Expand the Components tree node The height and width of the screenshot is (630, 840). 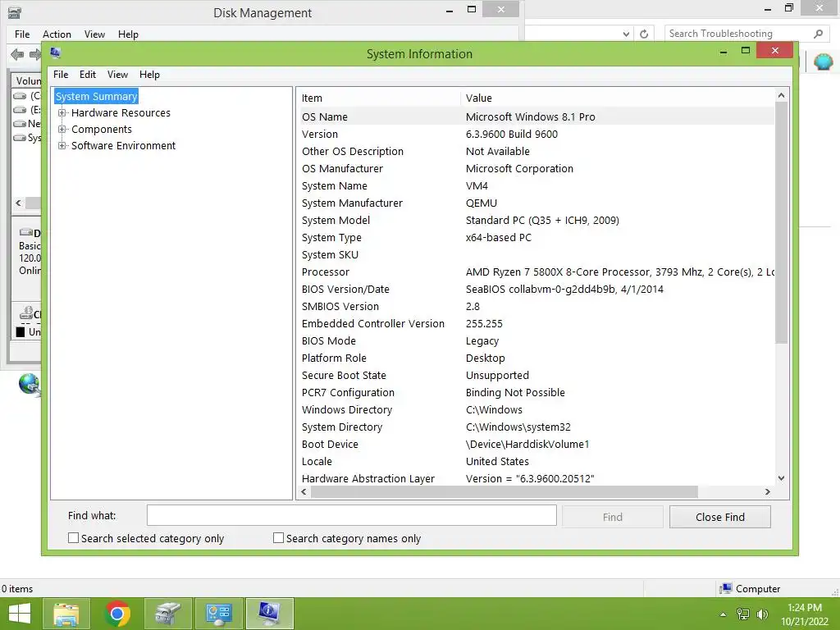point(62,130)
